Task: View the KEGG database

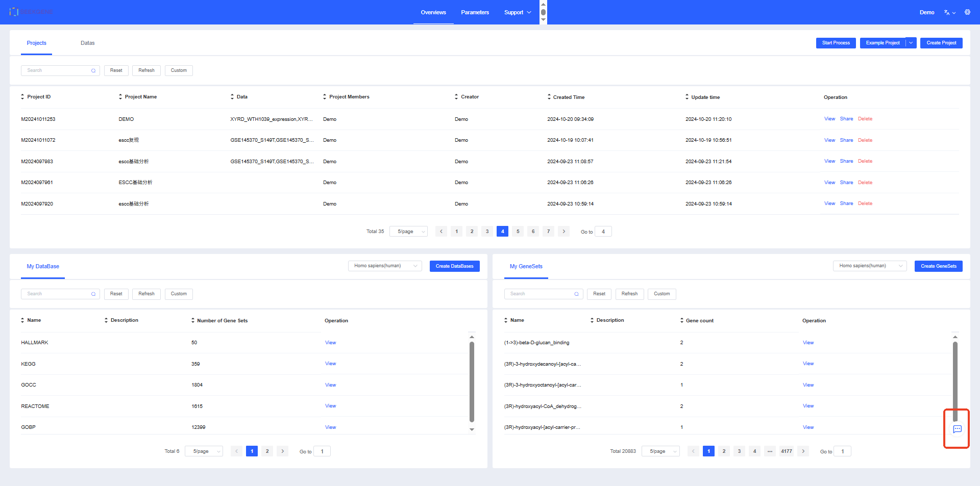Action: 330,364
